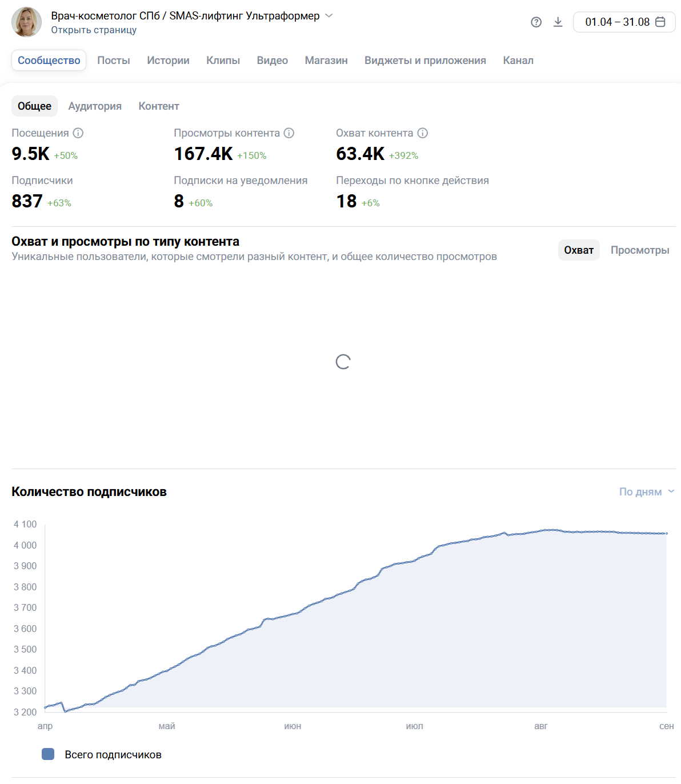Switch to the Посты tab
This screenshot has height=784, width=681.
coord(114,61)
